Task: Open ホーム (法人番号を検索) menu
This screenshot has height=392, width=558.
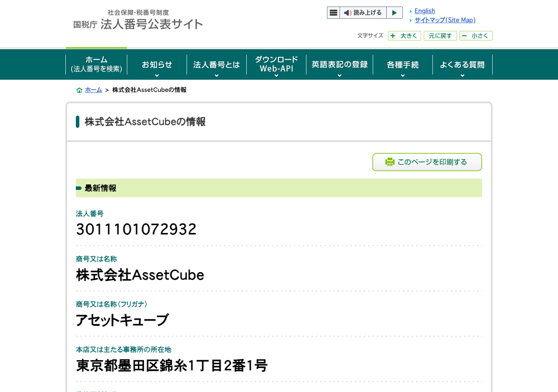Action: 96,64
